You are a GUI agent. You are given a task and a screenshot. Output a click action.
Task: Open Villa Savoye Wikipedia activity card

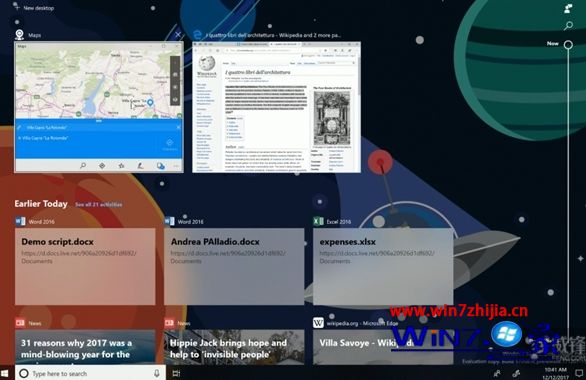click(x=383, y=347)
